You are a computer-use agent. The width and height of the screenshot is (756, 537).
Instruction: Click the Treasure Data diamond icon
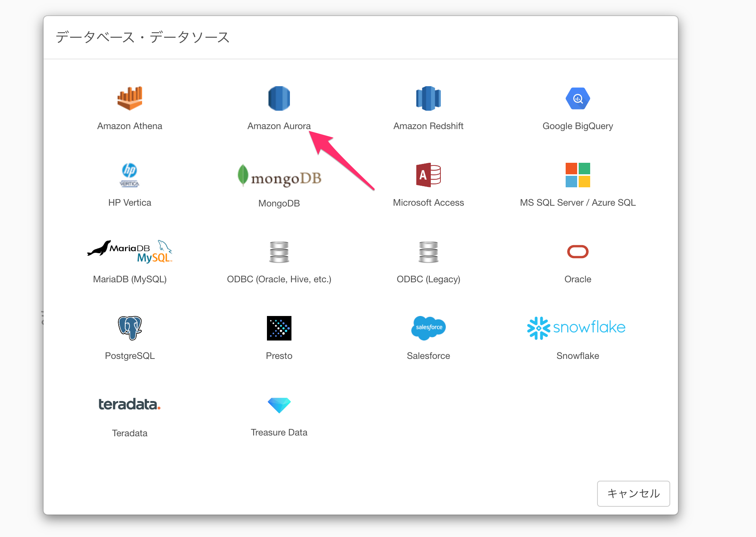pyautogui.click(x=279, y=405)
